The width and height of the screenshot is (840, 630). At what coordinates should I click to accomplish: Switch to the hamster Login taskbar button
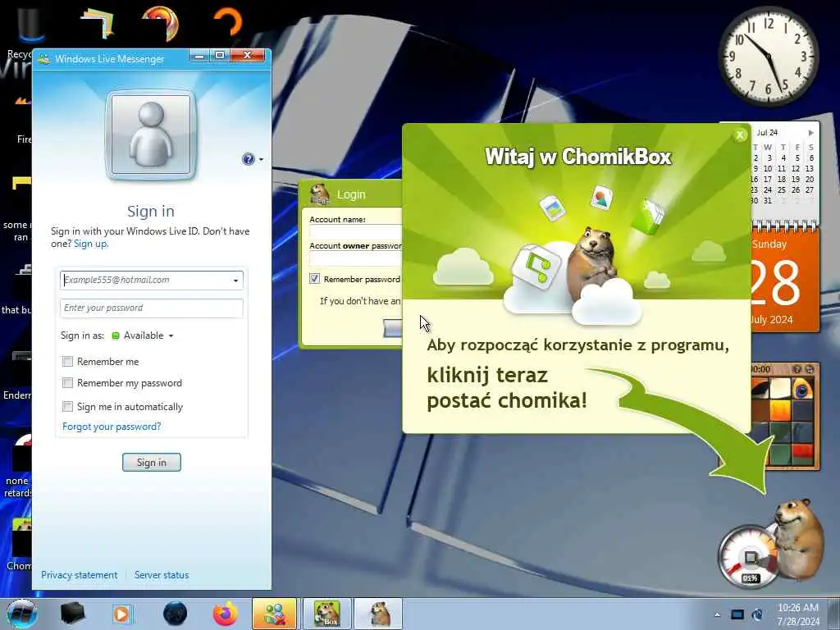pos(377,614)
